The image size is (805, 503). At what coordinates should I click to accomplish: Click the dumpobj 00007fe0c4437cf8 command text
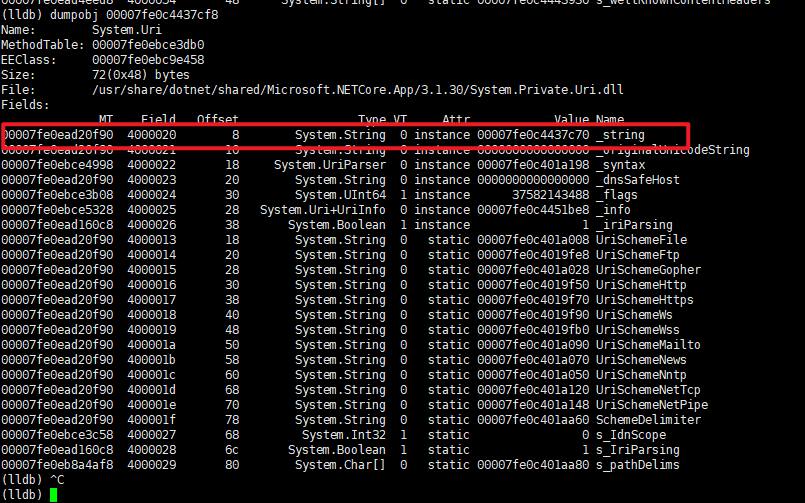[x=134, y=15]
